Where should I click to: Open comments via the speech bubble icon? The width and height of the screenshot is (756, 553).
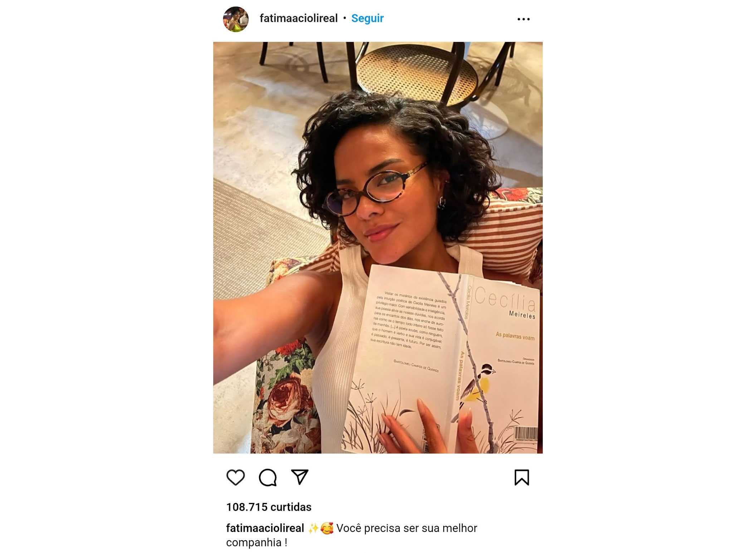(x=268, y=477)
